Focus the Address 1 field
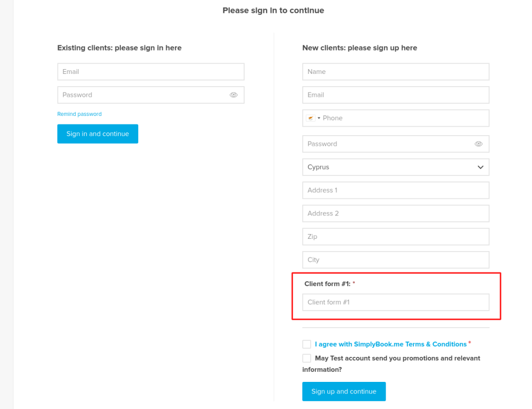 pos(395,190)
